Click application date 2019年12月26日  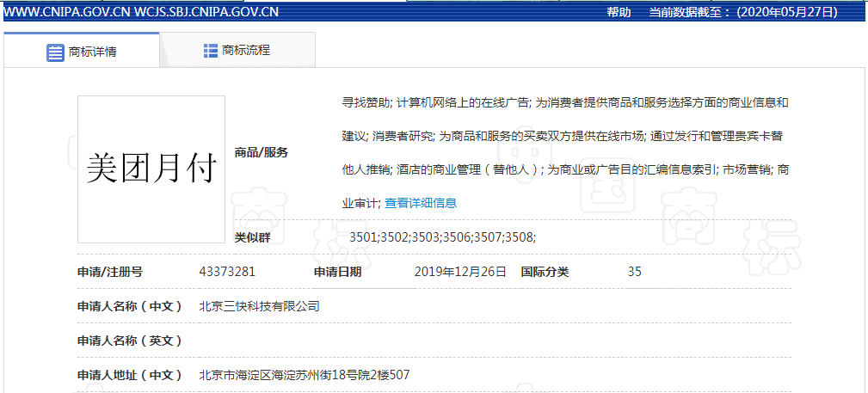[460, 272]
